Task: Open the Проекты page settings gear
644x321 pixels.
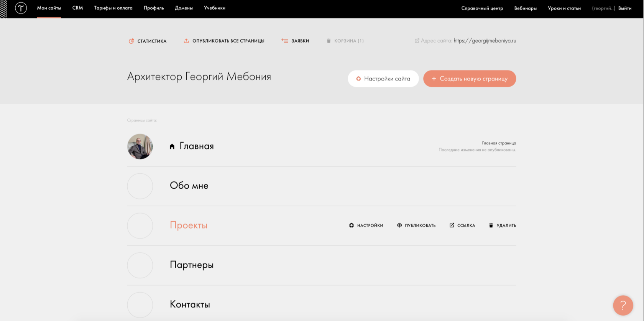Action: [x=352, y=226]
